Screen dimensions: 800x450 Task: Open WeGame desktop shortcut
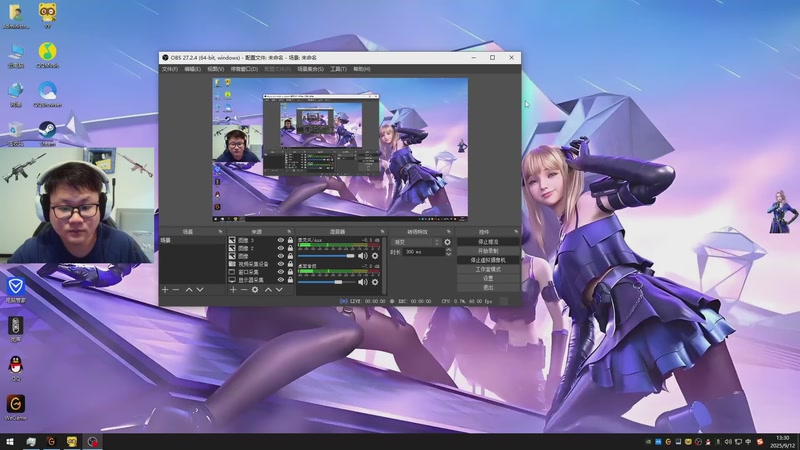pos(15,407)
